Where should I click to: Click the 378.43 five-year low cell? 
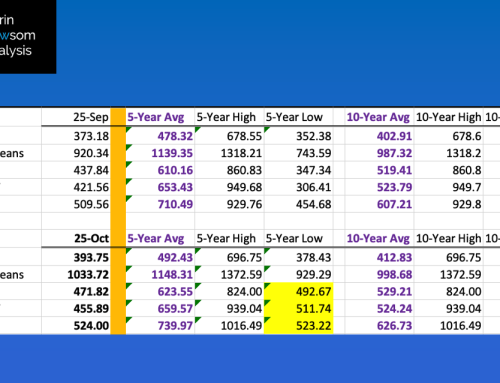299,257
